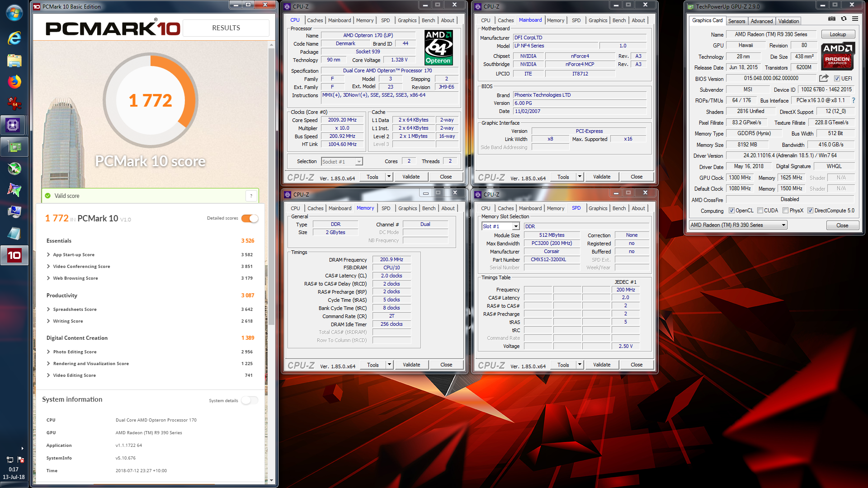Show hidden tray icons arrow

(22, 448)
